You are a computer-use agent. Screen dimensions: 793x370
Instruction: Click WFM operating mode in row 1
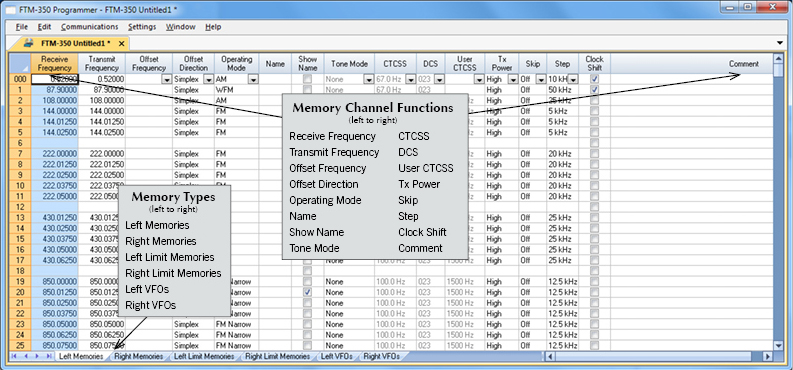[236, 89]
